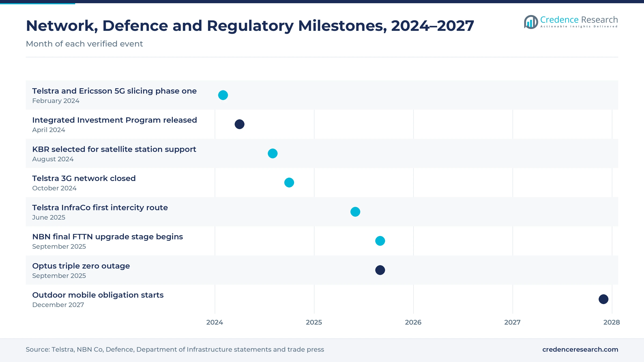644x362 pixels.
Task: Click the 'June 2025' date text
Action: pos(49,217)
